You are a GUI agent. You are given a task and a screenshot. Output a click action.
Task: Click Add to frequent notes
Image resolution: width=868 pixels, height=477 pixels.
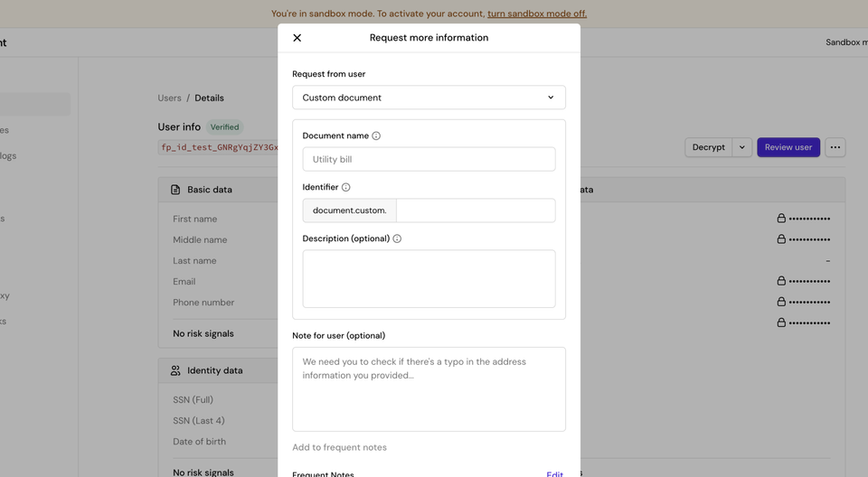pos(339,447)
